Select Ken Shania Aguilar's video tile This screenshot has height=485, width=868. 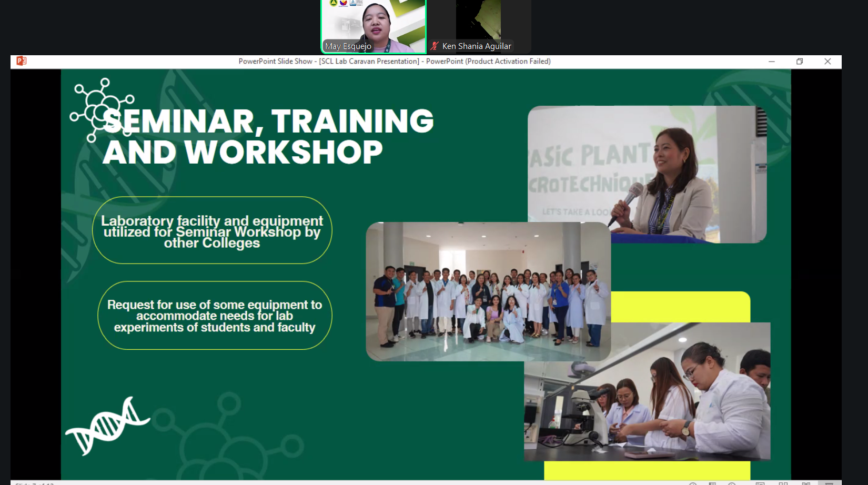pyautogui.click(x=479, y=21)
